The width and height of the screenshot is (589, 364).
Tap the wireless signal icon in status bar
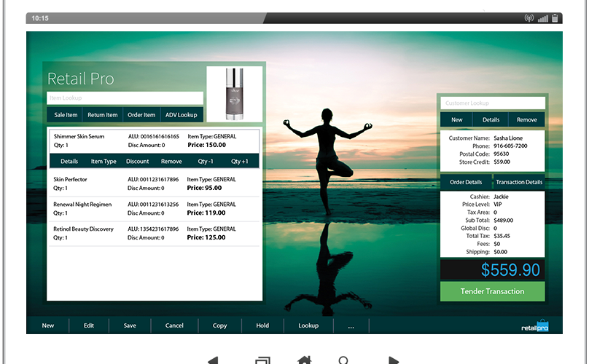[529, 18]
